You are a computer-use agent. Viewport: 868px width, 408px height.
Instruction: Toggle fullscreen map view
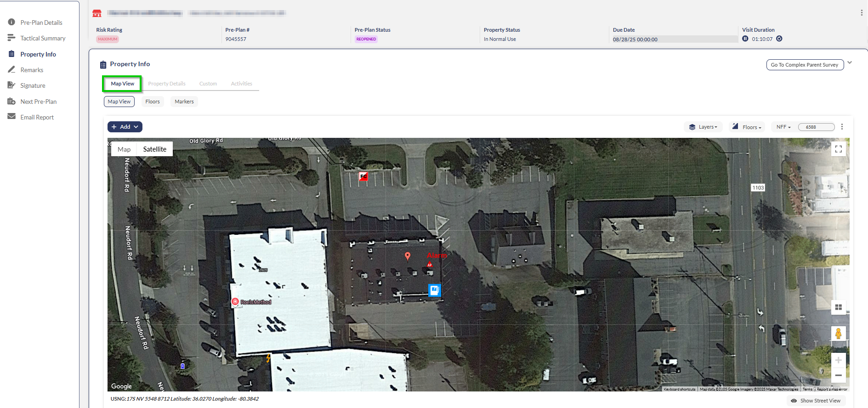pos(838,149)
